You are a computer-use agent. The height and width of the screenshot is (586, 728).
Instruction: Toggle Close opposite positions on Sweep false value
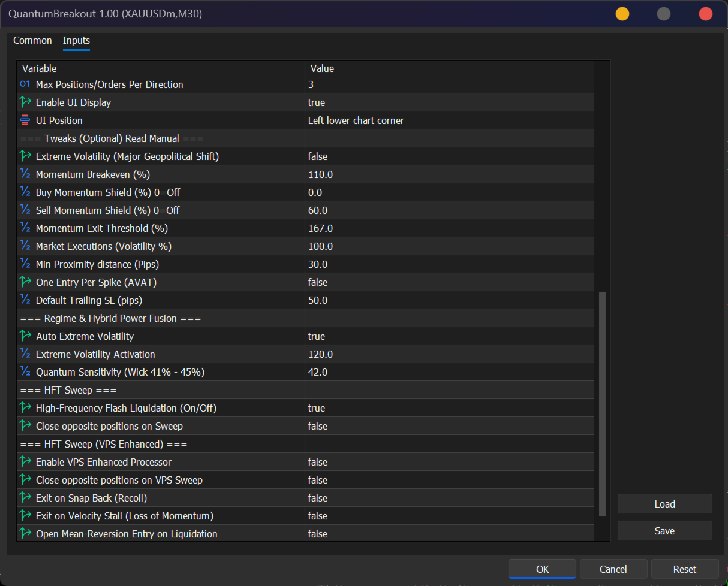click(449, 426)
